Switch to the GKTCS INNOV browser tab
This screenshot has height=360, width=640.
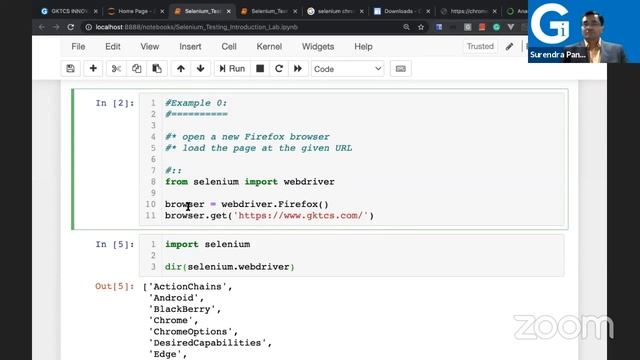(69, 11)
